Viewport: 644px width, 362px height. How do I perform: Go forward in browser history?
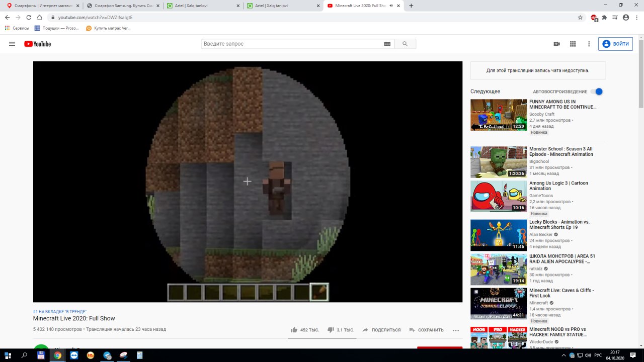pyautogui.click(x=18, y=17)
